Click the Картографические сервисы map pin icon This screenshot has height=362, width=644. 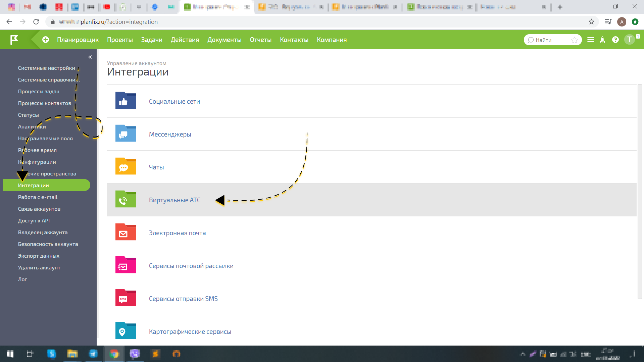[125, 330]
